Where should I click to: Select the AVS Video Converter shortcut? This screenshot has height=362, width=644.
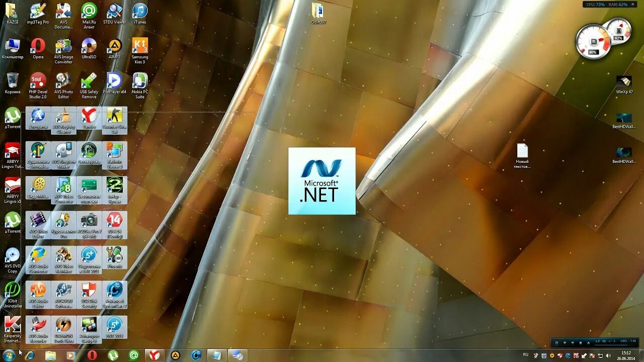pyautogui.click(x=63, y=191)
